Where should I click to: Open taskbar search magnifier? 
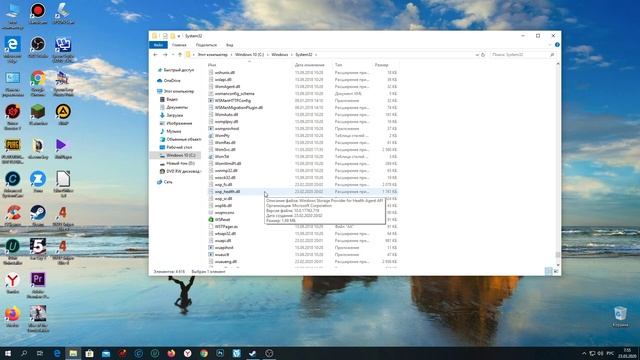tap(24, 353)
